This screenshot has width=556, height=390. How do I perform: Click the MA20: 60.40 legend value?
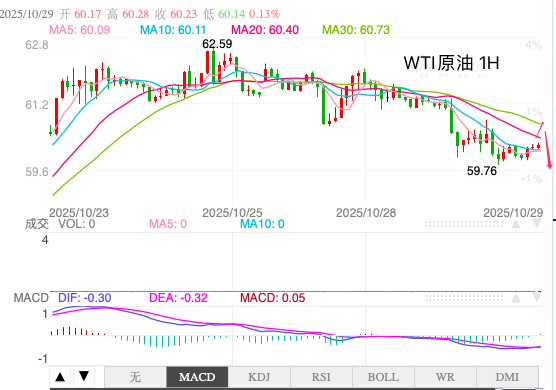pyautogui.click(x=265, y=30)
